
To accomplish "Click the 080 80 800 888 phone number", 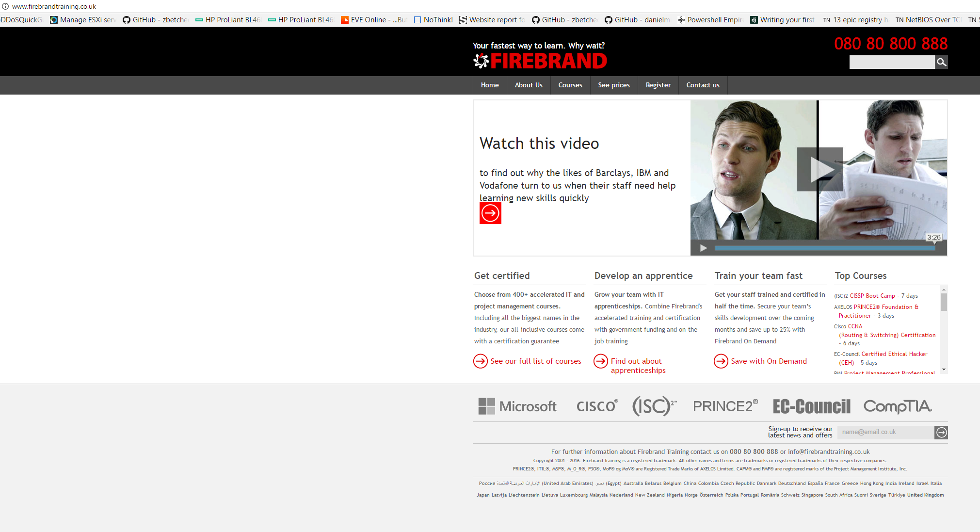I will pos(891,44).
